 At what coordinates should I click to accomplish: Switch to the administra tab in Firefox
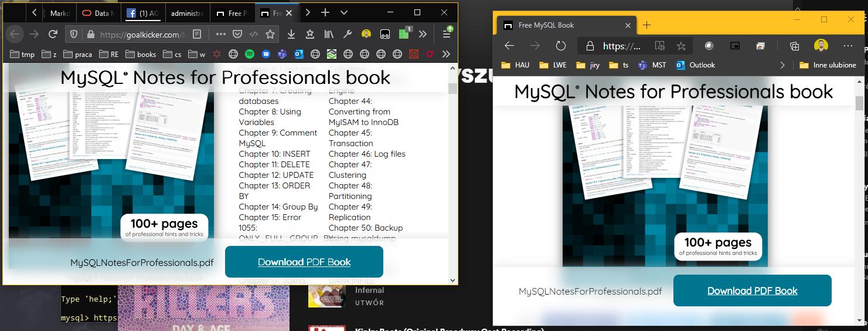(x=188, y=13)
